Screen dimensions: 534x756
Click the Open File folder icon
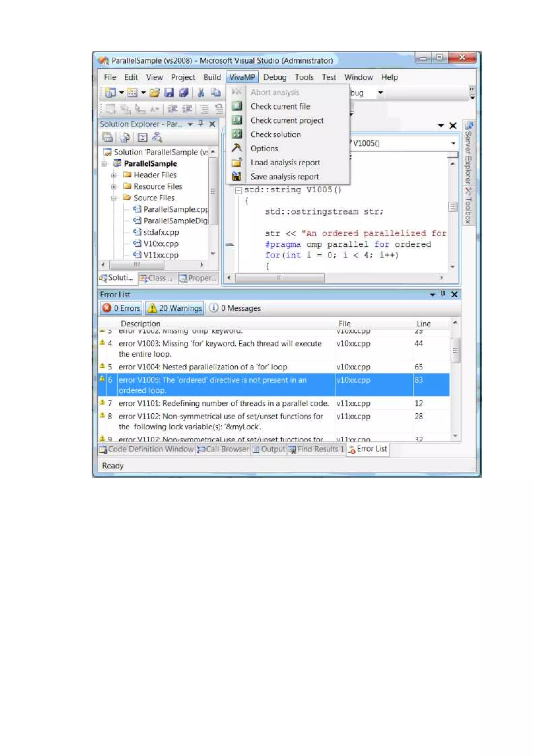pyautogui.click(x=154, y=93)
